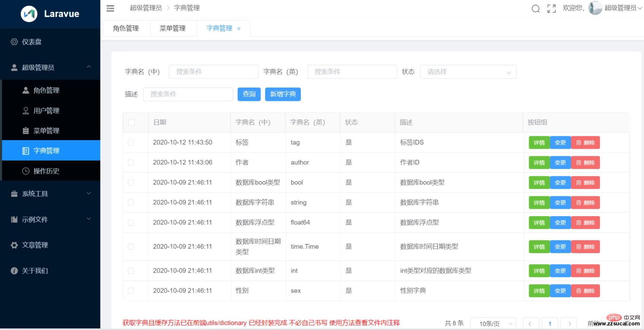Click the 新增字典 button
The height and width of the screenshot is (330, 644).
pos(283,94)
